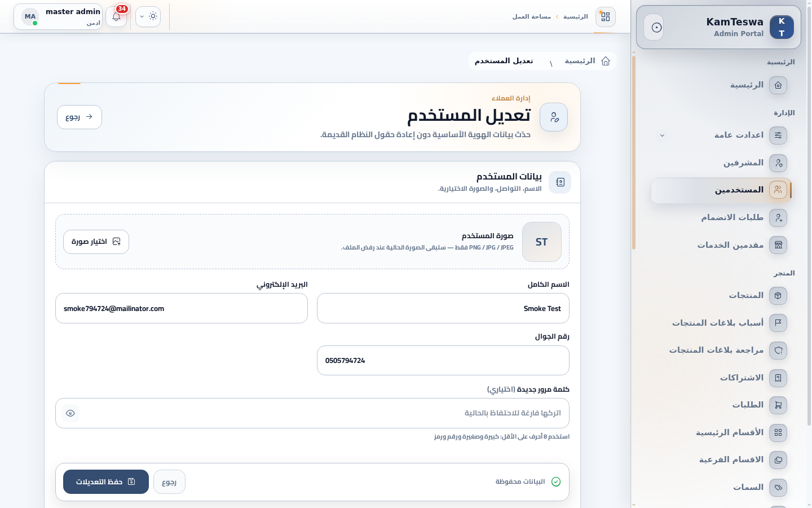
Task: Click the new password input field
Action: click(312, 413)
